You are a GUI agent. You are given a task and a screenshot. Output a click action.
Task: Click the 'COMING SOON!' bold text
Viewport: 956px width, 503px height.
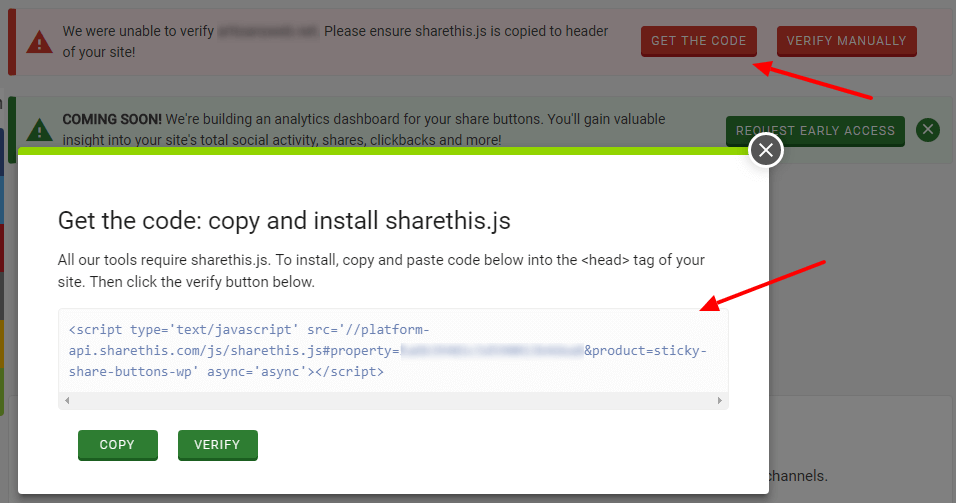click(112, 119)
